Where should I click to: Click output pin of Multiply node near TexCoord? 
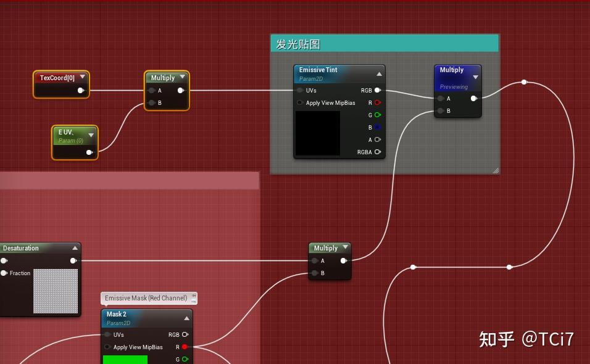(181, 90)
